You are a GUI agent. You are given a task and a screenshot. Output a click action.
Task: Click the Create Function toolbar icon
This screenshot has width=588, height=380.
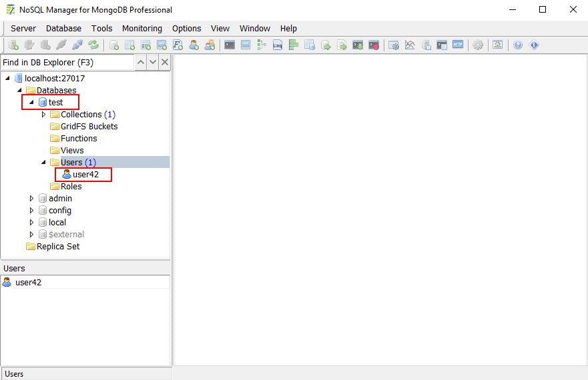[178, 45]
